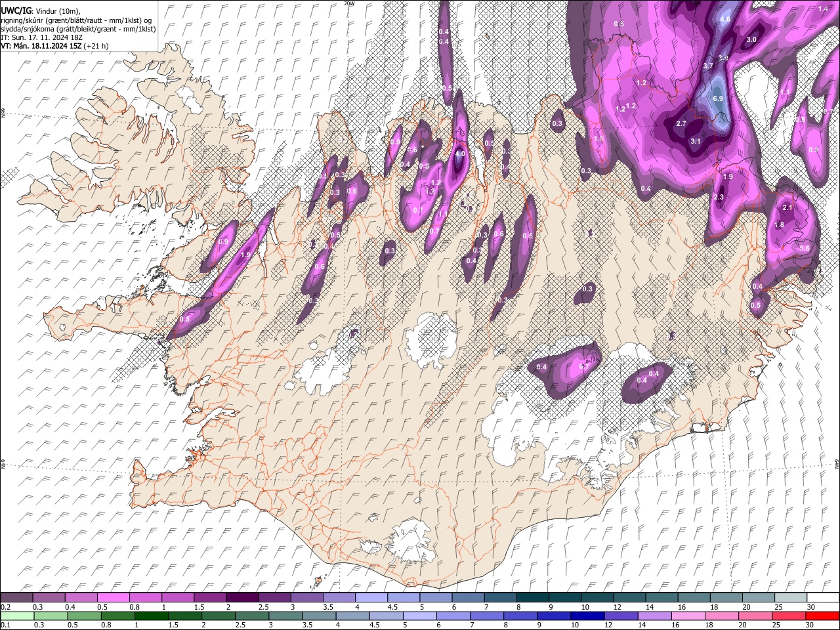Click the bright pink 0.5–0.8 snow legend swatch
The height and width of the screenshot is (630, 840).
114,598
